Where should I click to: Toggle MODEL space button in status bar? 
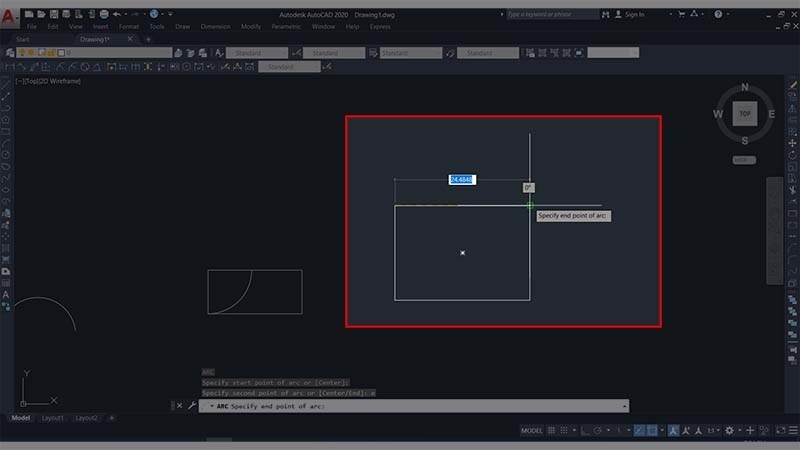pos(532,431)
